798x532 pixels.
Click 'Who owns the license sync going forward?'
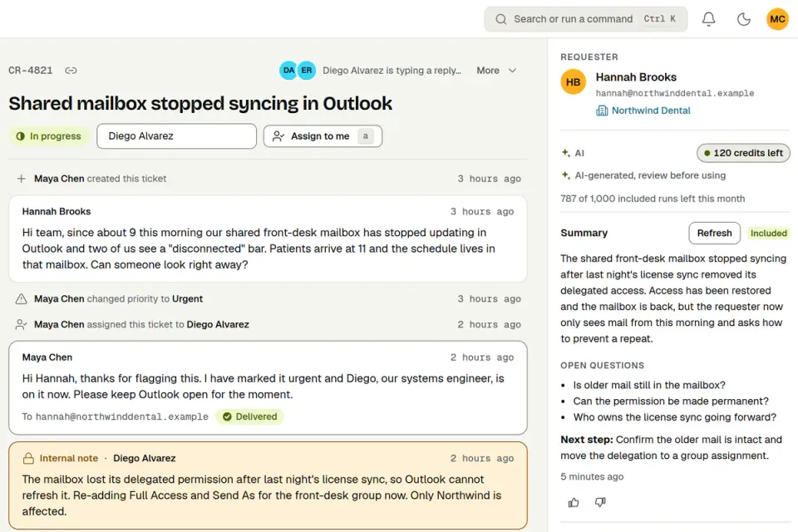(x=674, y=417)
